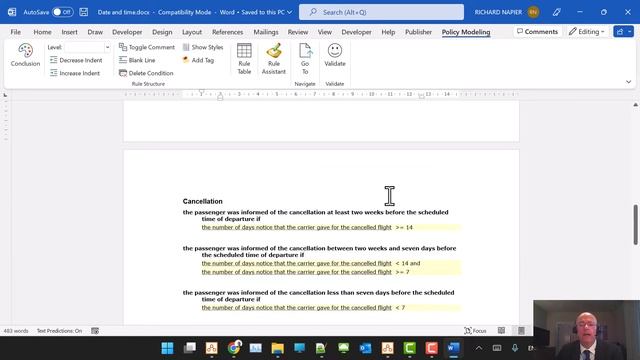Click the '< 14 and' condition line

click(407, 263)
